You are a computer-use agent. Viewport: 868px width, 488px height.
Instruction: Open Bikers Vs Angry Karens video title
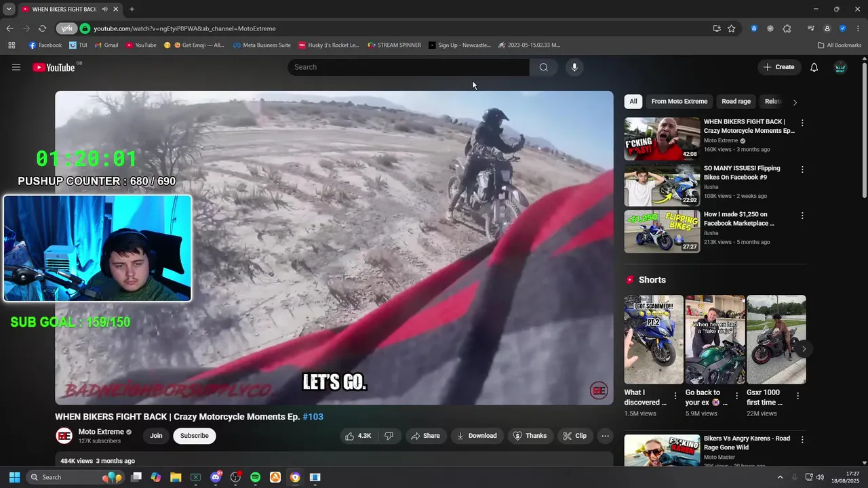(747, 443)
